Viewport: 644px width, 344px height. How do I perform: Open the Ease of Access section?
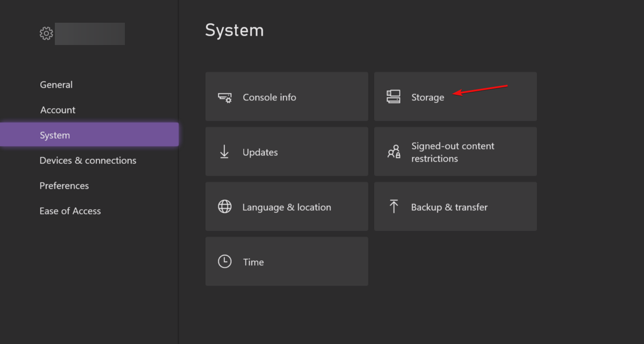tap(70, 211)
